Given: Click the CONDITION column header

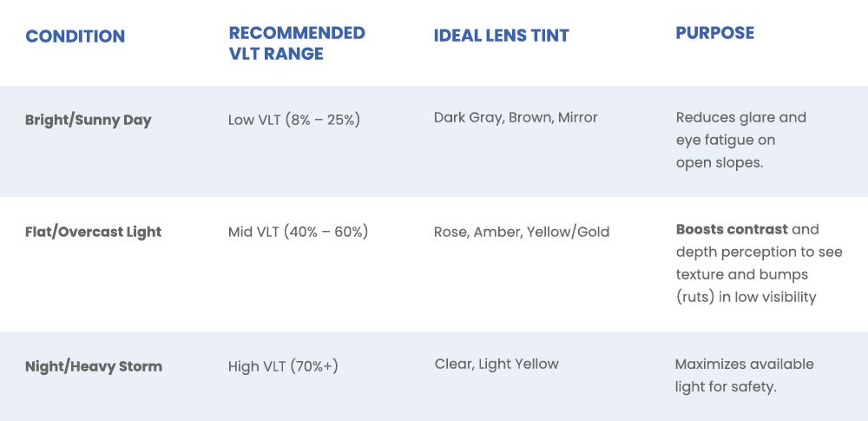Looking at the screenshot, I should pos(75,36).
